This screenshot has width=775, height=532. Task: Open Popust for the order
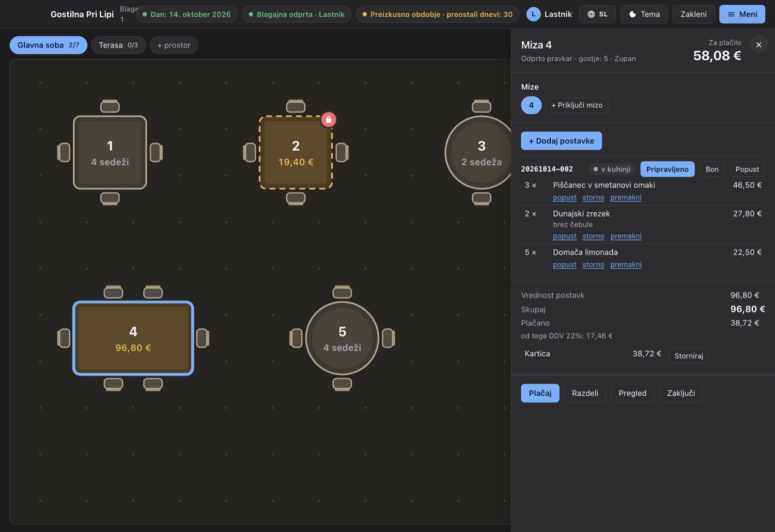(747, 169)
